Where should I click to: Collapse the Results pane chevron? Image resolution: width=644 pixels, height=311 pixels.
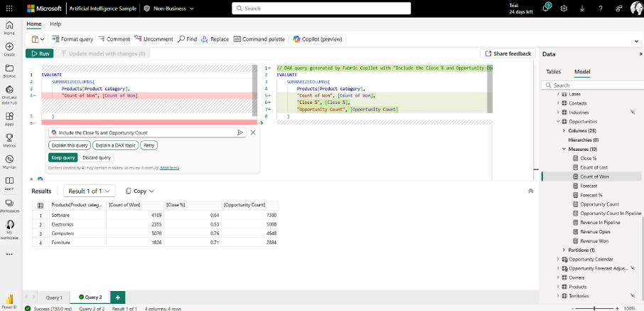(x=530, y=191)
